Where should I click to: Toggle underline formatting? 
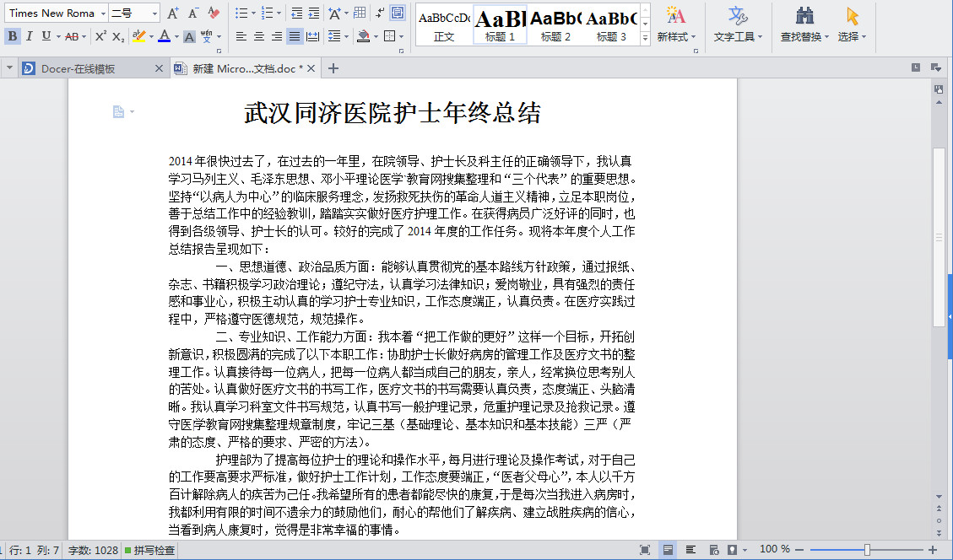46,36
